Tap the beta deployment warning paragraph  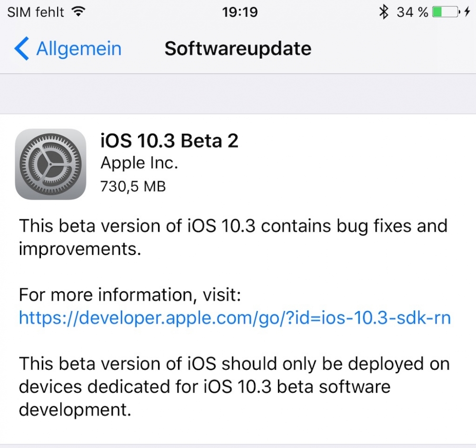[x=234, y=387]
